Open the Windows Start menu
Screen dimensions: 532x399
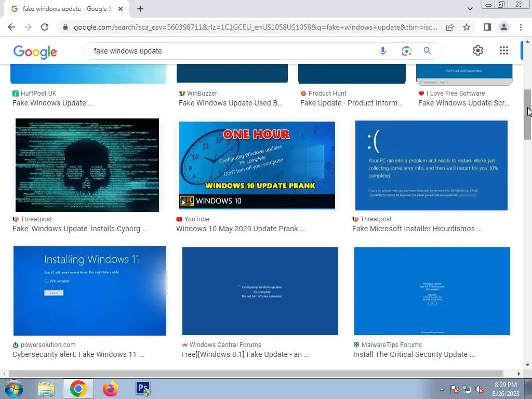14,389
